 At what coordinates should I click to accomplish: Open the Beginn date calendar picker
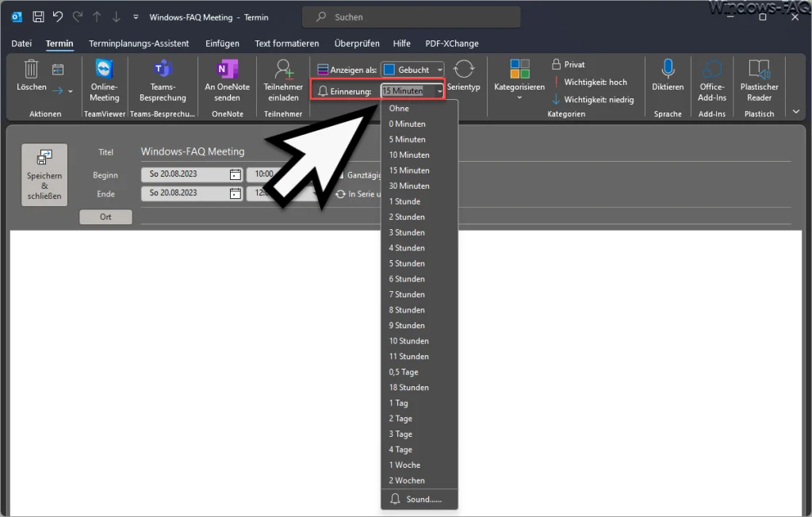tap(235, 174)
